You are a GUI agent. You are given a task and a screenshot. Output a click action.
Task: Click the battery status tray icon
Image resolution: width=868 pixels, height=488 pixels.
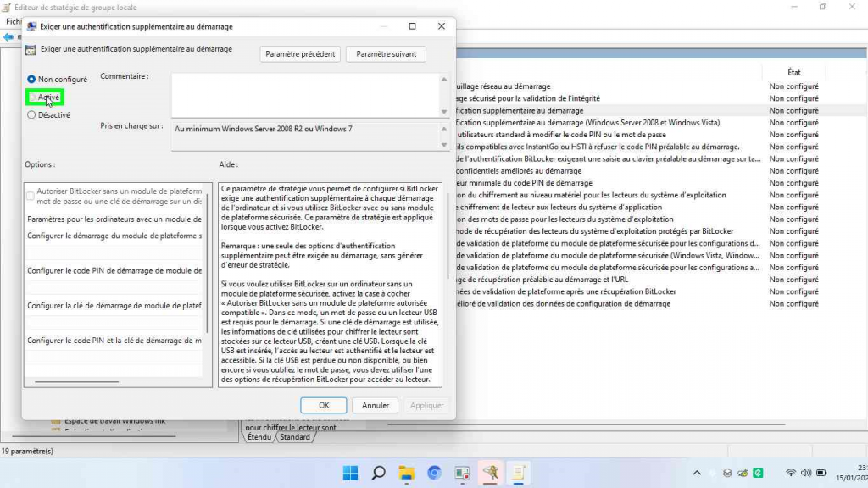pos(823,473)
